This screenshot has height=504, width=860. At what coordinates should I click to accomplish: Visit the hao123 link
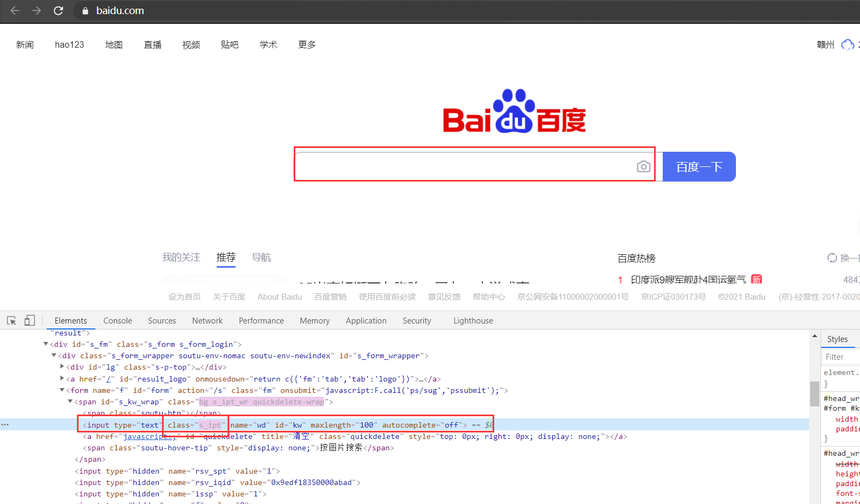(69, 44)
